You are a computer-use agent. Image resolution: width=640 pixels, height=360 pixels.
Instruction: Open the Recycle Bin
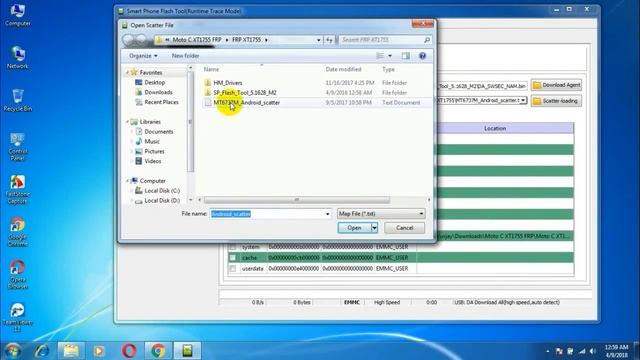click(18, 100)
